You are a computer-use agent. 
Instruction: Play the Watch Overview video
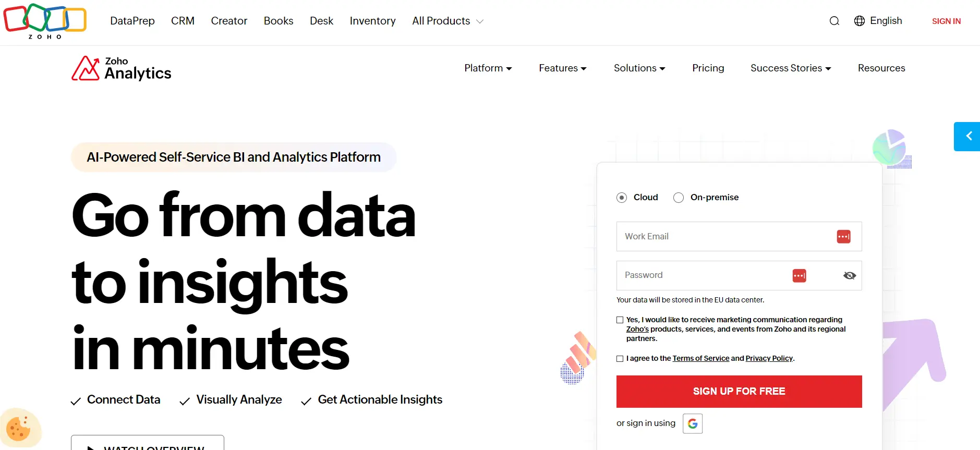[147, 446]
